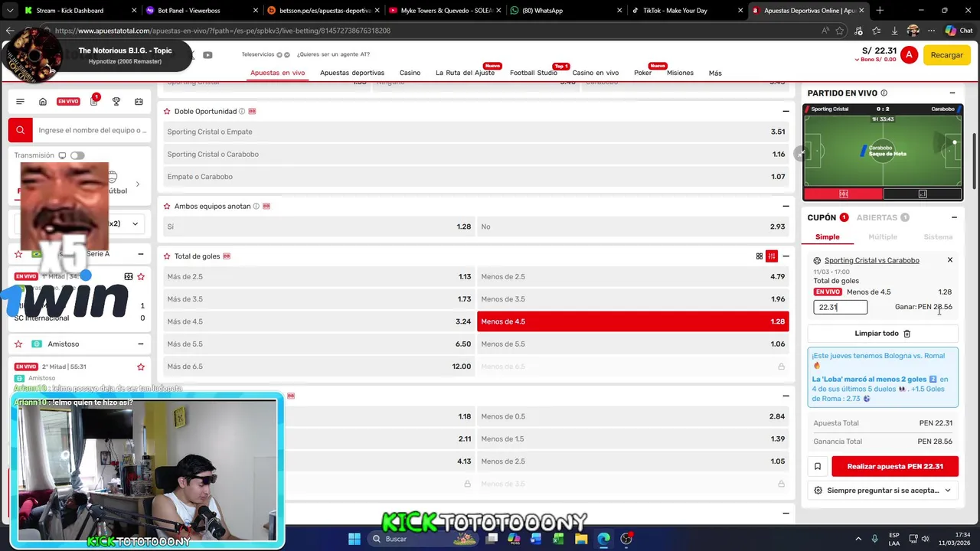This screenshot has width=980, height=551.
Task: Save coupon with bookmark icon
Action: coord(818,466)
